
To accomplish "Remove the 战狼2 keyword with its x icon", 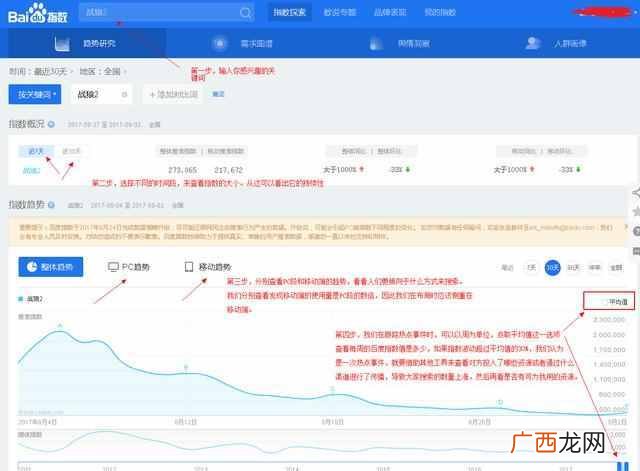I will coord(124,95).
